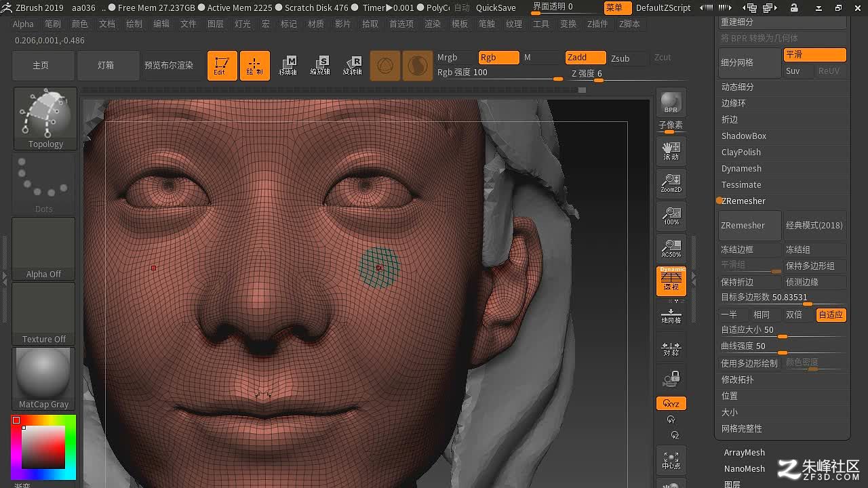Set view to actual size 100%
868x488 pixels.
[671, 216]
